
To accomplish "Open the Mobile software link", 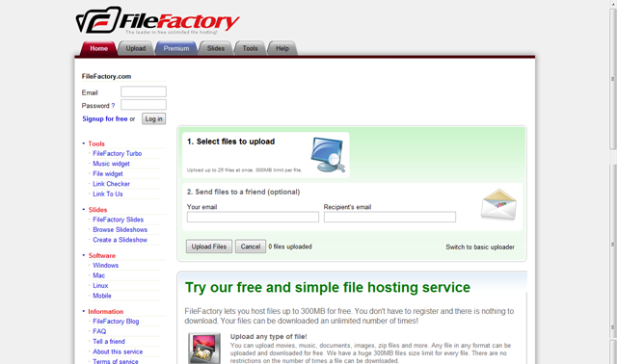I will [102, 296].
